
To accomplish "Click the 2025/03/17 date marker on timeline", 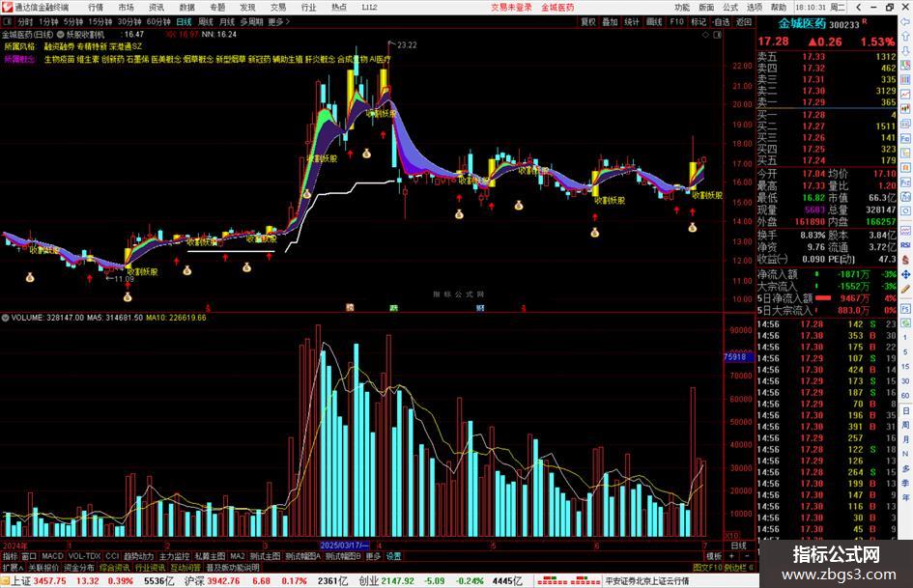I will [x=344, y=546].
